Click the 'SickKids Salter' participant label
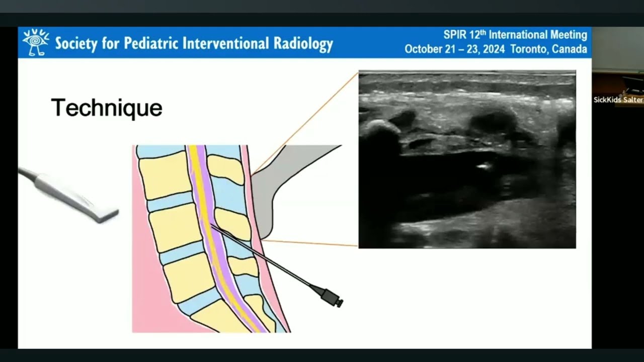The height and width of the screenshot is (362, 644). (x=618, y=100)
